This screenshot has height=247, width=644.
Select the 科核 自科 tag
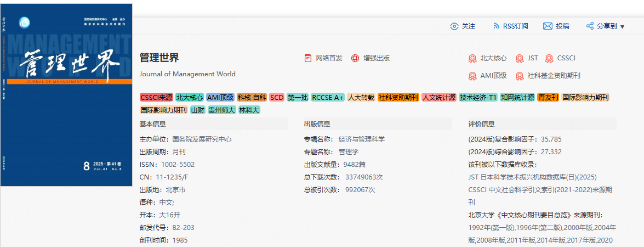pos(252,97)
